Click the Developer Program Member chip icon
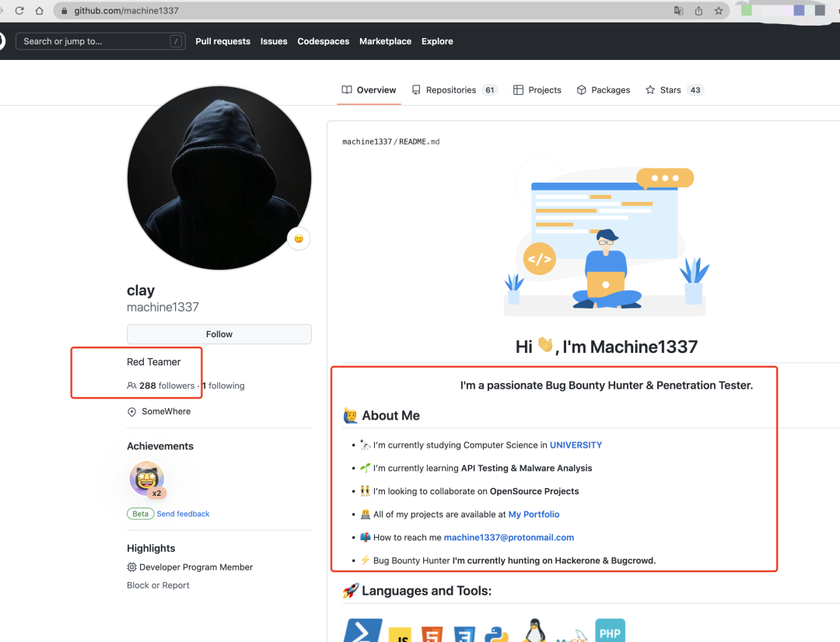This screenshot has height=642, width=840. coord(131,567)
